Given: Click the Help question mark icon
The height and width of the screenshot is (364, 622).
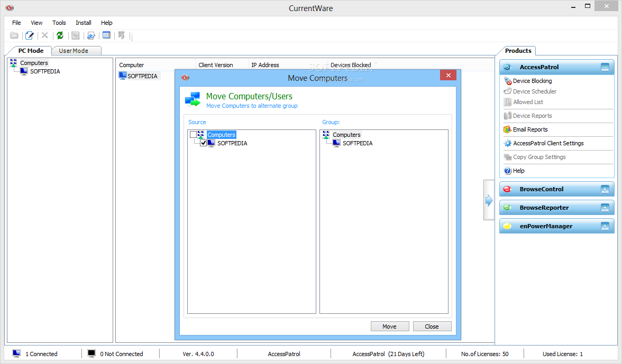Looking at the screenshot, I should click(x=507, y=171).
